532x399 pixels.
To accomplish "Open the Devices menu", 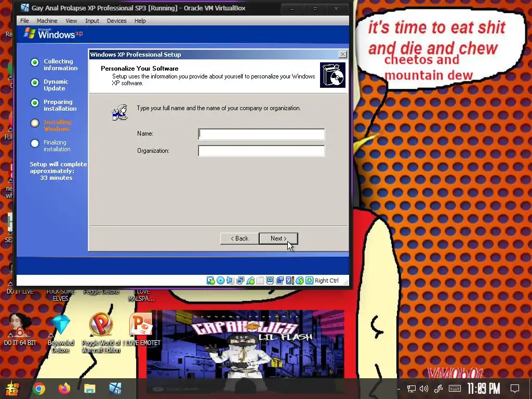I will 117,21.
